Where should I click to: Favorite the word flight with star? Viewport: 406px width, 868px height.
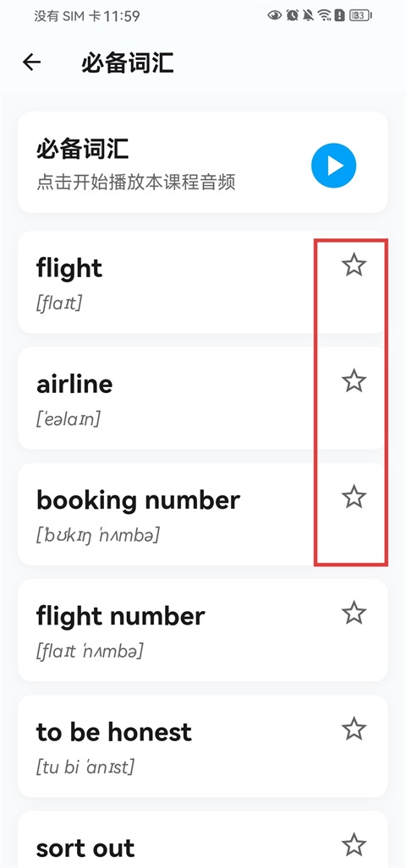pos(354,265)
